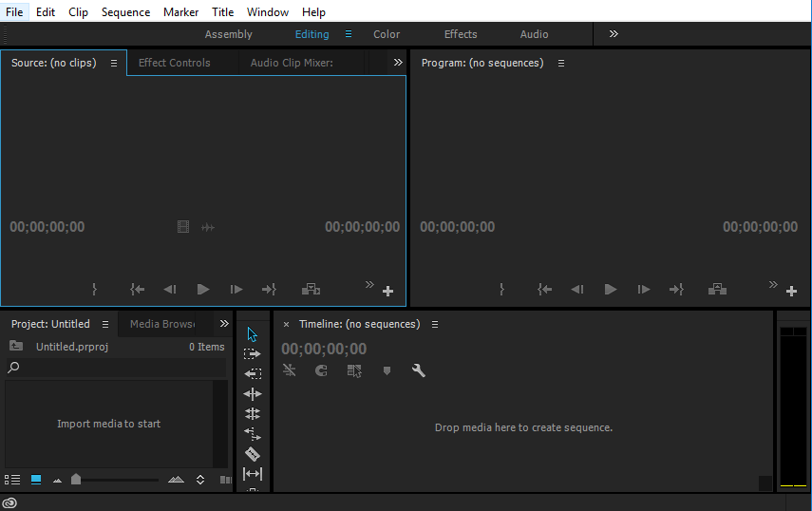Play the Program monitor
Screen dimensions: 812x511
click(611, 289)
